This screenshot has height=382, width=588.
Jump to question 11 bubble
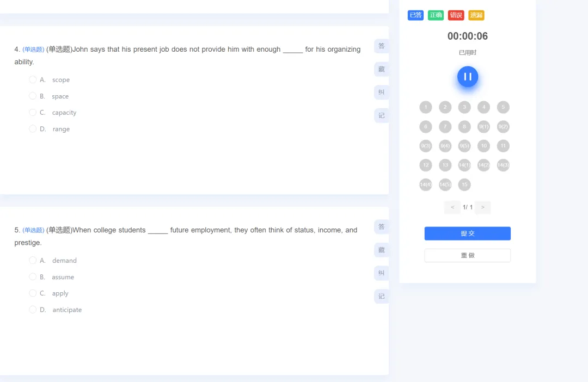[503, 146]
